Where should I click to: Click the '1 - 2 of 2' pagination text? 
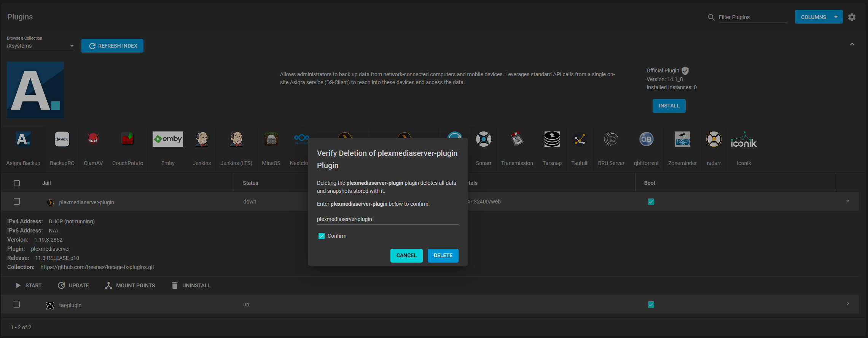[x=21, y=327]
